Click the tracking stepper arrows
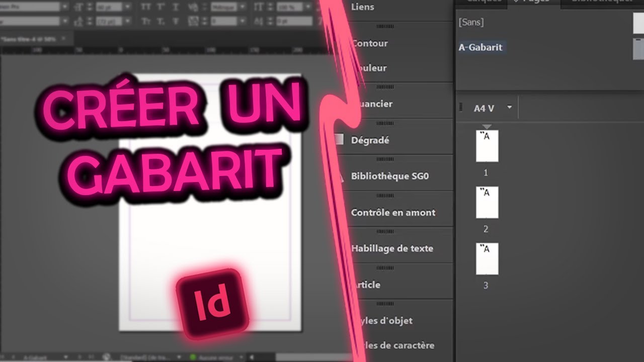This screenshot has height=362, width=644. tap(204, 21)
